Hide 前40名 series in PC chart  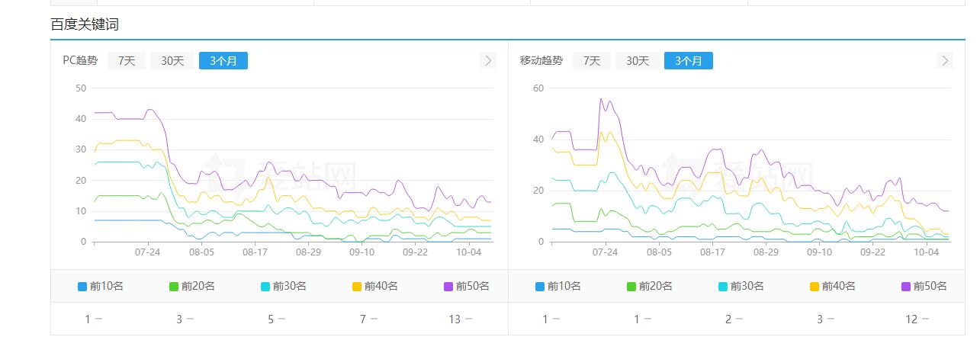click(x=375, y=286)
